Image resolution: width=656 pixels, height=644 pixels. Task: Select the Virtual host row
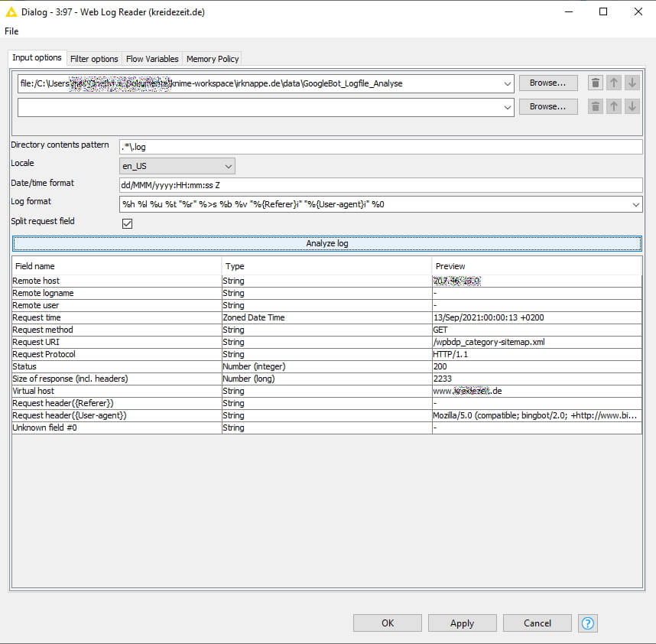(x=326, y=391)
